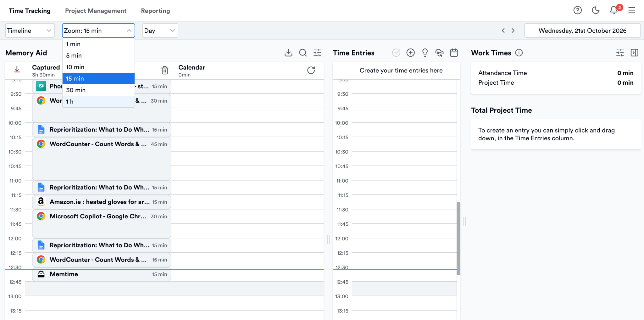Open Memory Aid filter settings
The image size is (644, 320).
[317, 53]
